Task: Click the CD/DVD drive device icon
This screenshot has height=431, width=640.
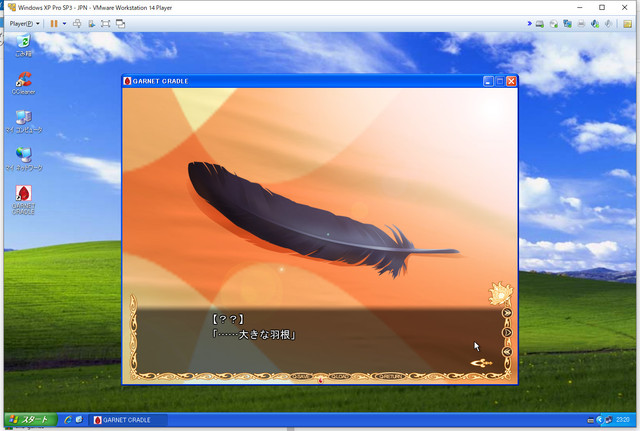Action: pos(553,24)
